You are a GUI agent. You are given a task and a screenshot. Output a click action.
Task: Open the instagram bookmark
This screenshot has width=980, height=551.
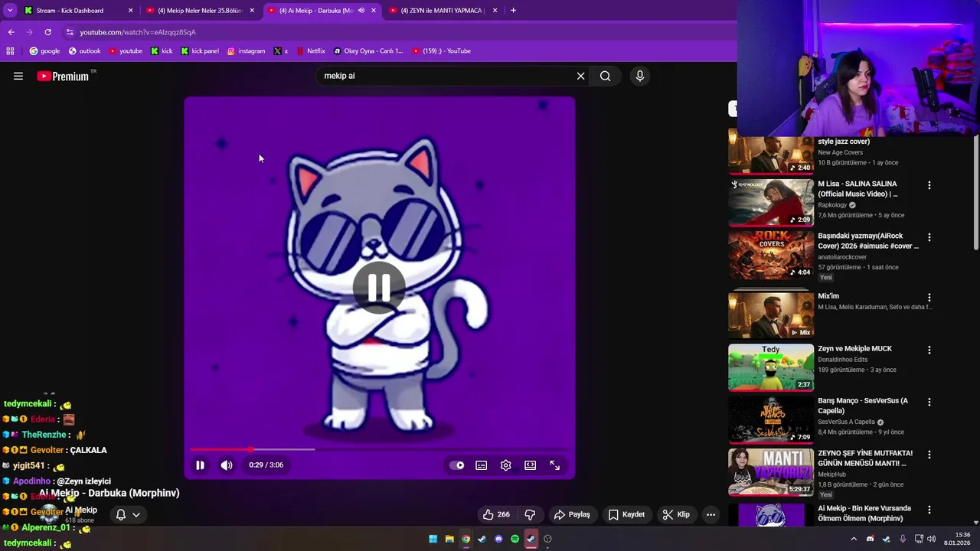tap(246, 51)
